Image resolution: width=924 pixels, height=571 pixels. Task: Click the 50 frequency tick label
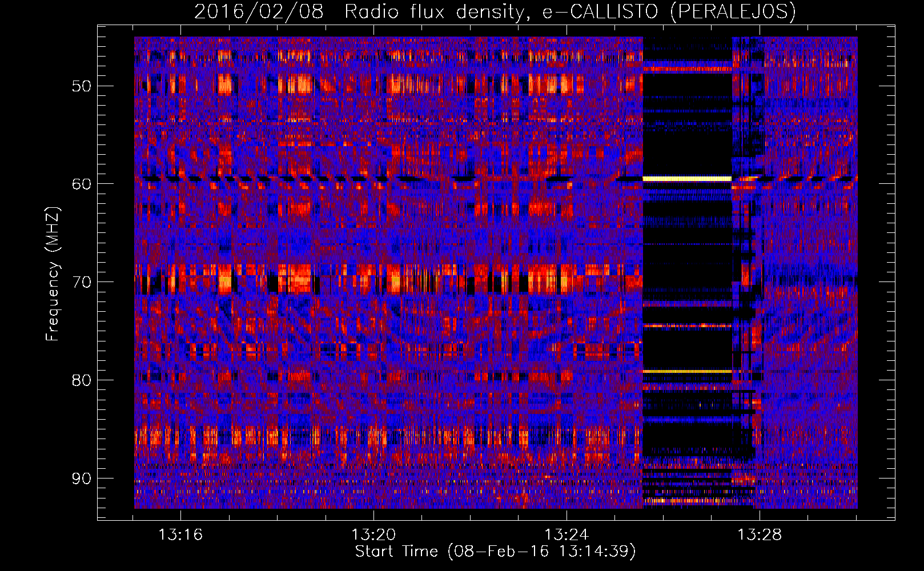click(x=82, y=86)
